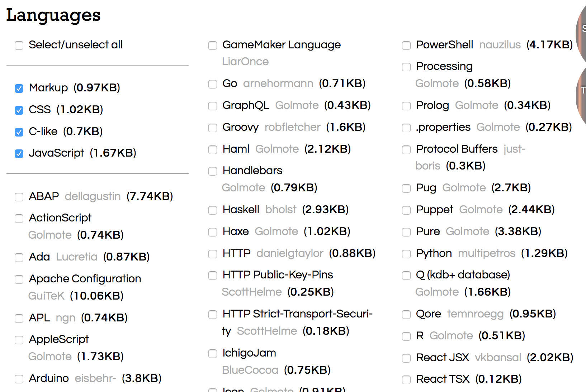Image resolution: width=586 pixels, height=392 pixels.
Task: Click the ScottHelme link under HTTP Public-Key-Pins
Action: click(252, 292)
